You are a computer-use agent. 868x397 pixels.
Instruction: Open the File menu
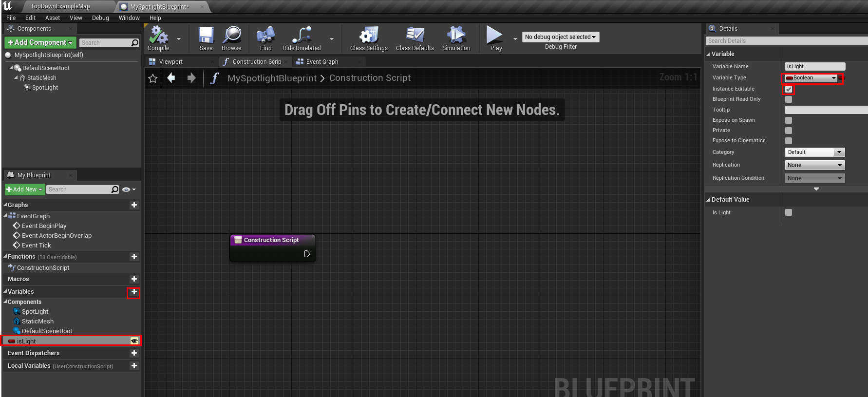tap(11, 18)
